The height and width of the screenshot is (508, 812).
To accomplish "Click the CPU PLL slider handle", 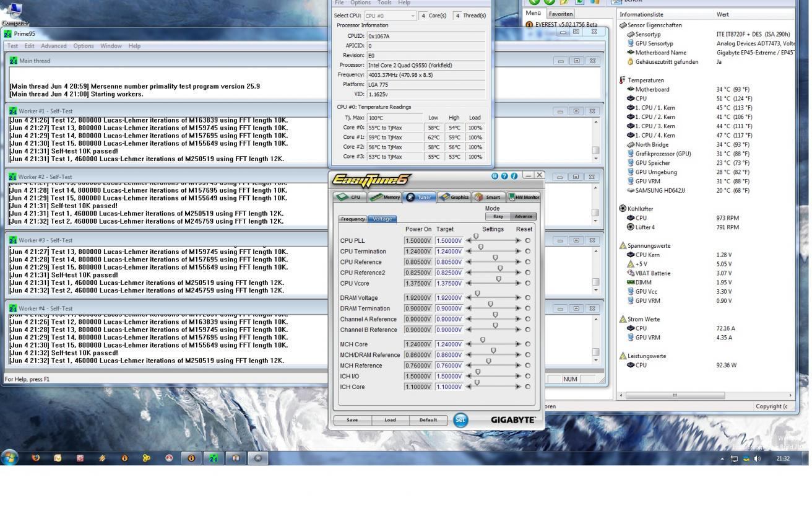I will tap(476, 237).
